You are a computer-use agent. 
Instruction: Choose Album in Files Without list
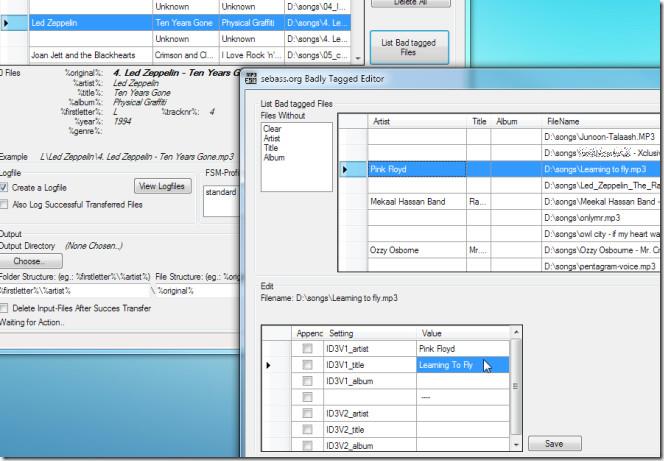pyautogui.click(x=274, y=158)
